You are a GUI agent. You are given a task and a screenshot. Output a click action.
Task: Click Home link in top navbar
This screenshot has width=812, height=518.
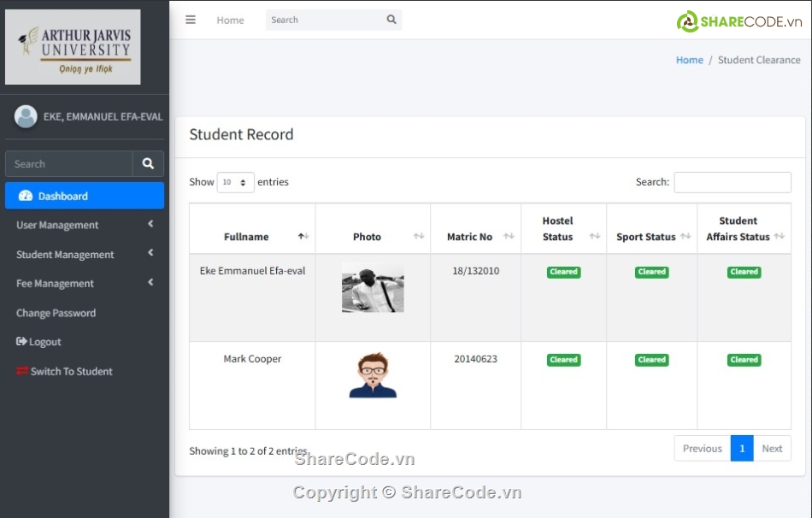231,21
